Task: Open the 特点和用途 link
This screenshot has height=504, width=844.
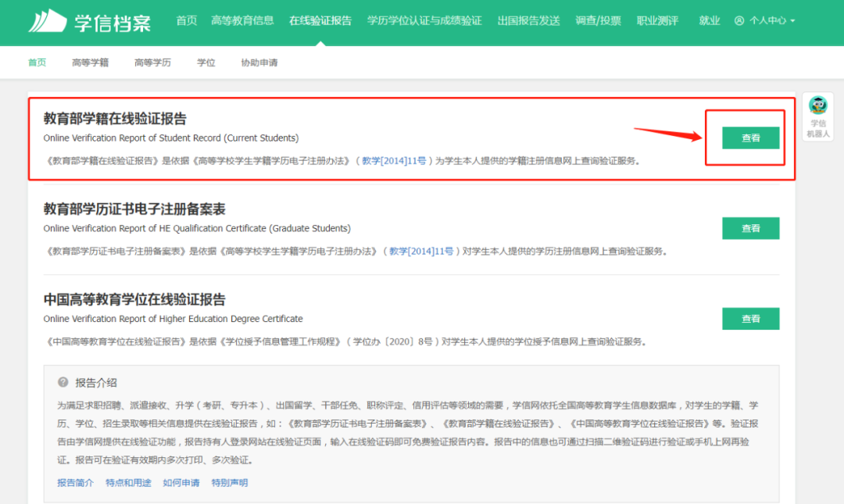Action: pos(128,483)
